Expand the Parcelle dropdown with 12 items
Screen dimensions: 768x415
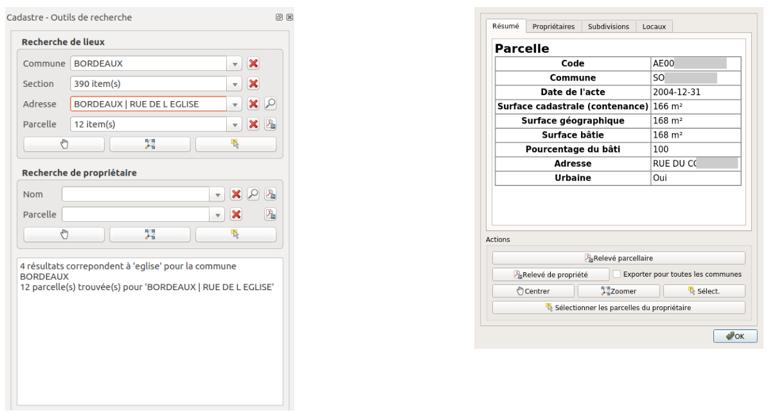click(x=235, y=124)
